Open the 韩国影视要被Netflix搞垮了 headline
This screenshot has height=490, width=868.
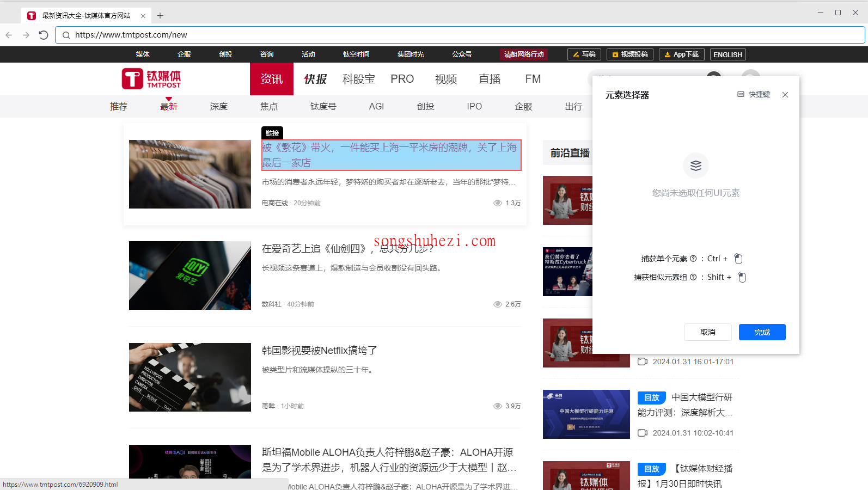[320, 351]
